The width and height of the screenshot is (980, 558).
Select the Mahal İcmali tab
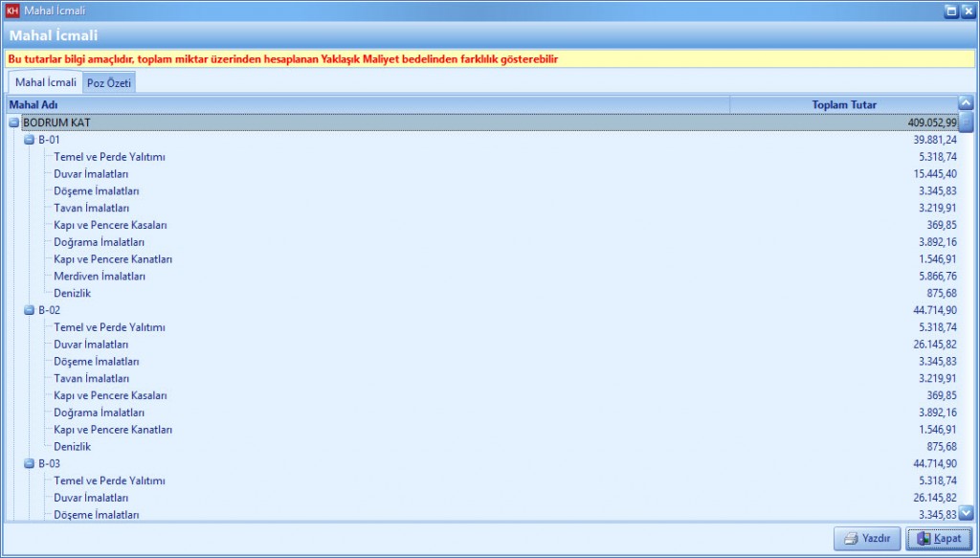pos(46,82)
